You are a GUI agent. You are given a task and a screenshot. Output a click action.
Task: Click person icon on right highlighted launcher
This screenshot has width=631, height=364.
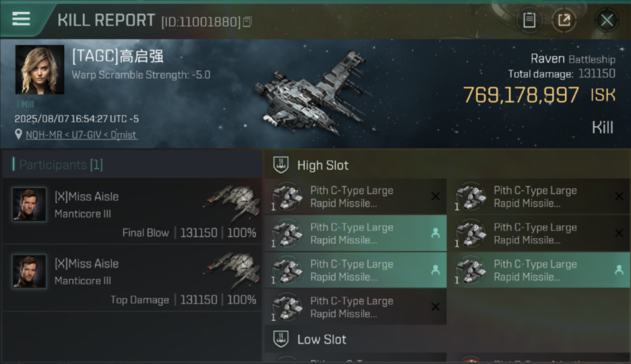coord(619,270)
